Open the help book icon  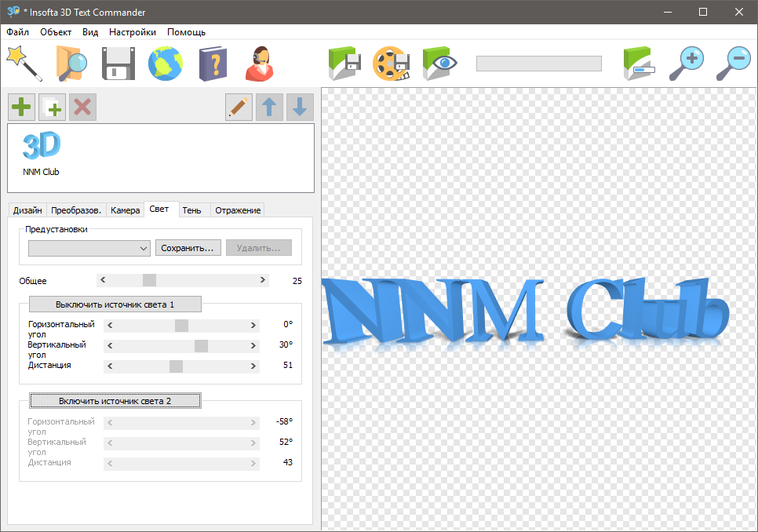[213, 64]
